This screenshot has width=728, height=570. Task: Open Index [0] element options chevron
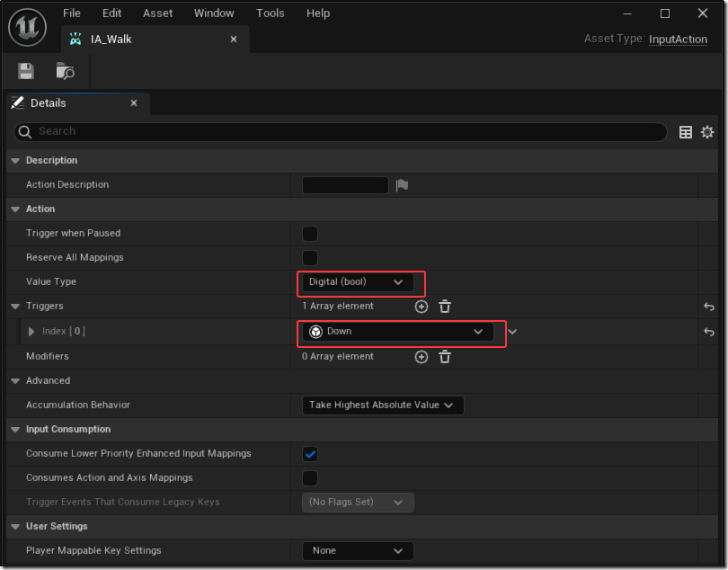pos(512,332)
